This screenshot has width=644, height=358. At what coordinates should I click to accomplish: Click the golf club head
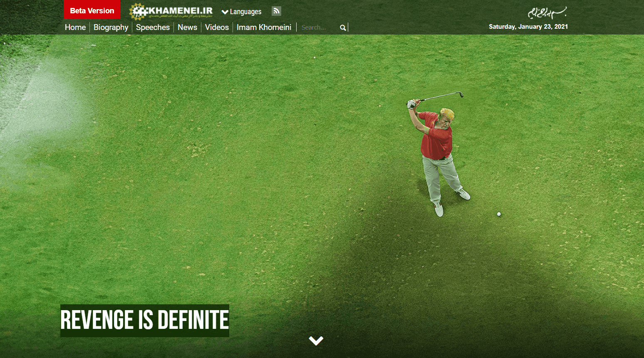tap(461, 94)
